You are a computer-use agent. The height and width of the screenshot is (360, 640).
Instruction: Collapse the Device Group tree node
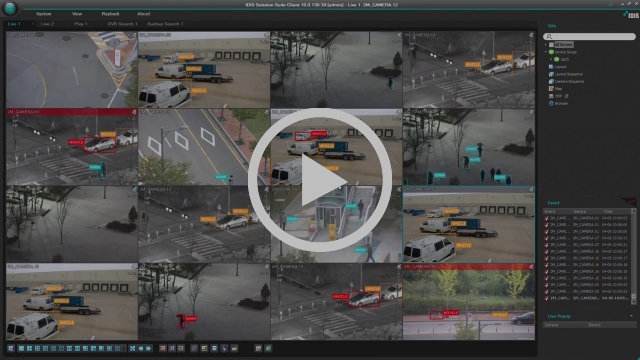(x=546, y=52)
